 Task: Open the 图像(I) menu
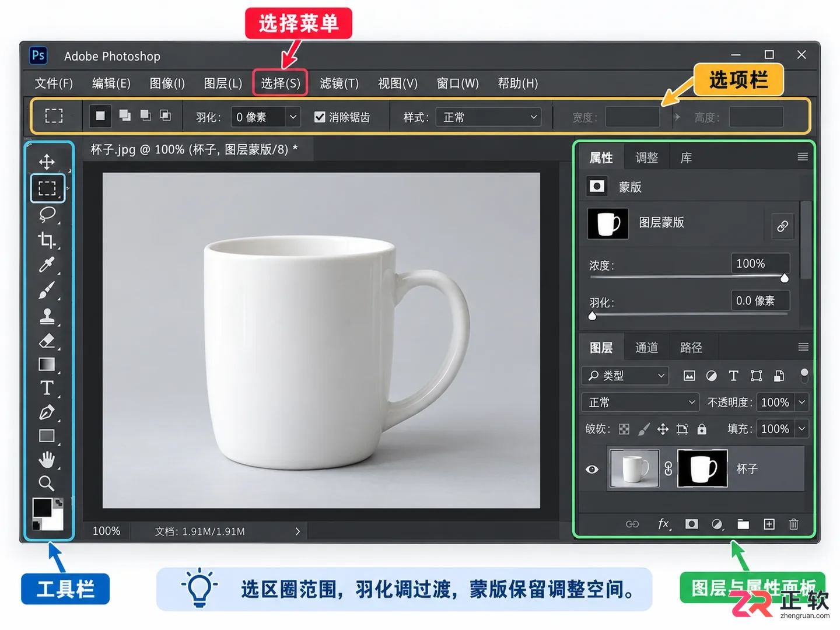167,83
